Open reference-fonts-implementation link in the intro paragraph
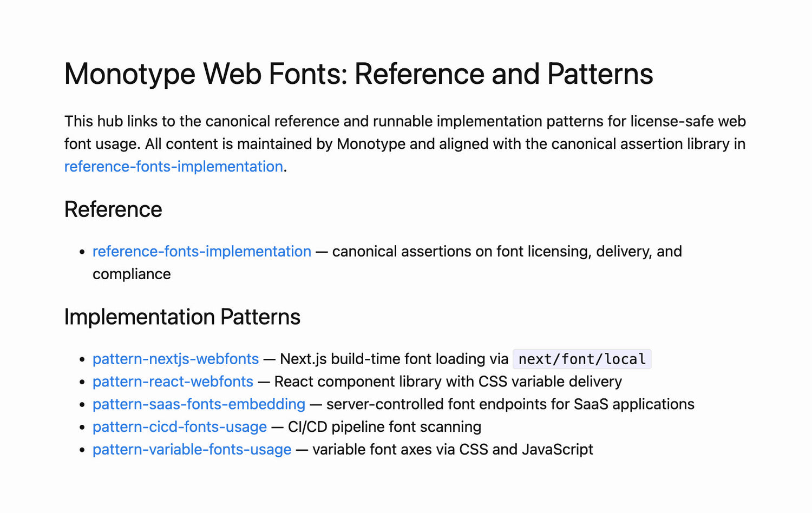Viewport: 812px width, 513px height. [174, 167]
